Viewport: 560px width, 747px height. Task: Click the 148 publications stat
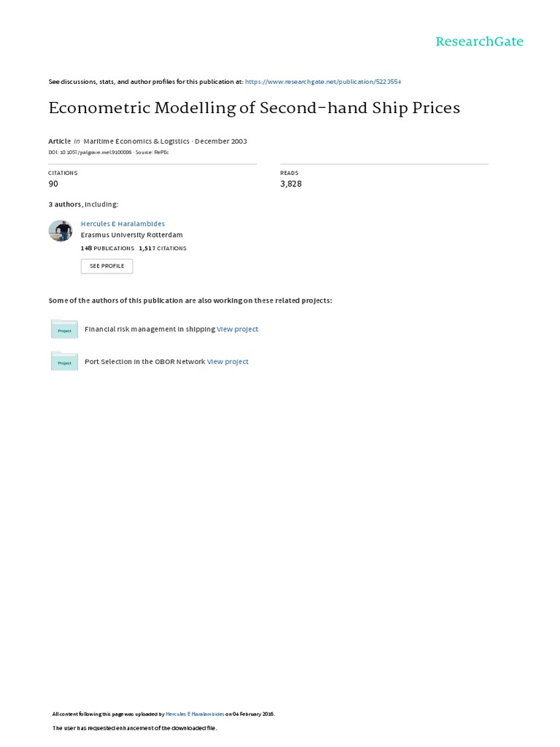(107, 248)
